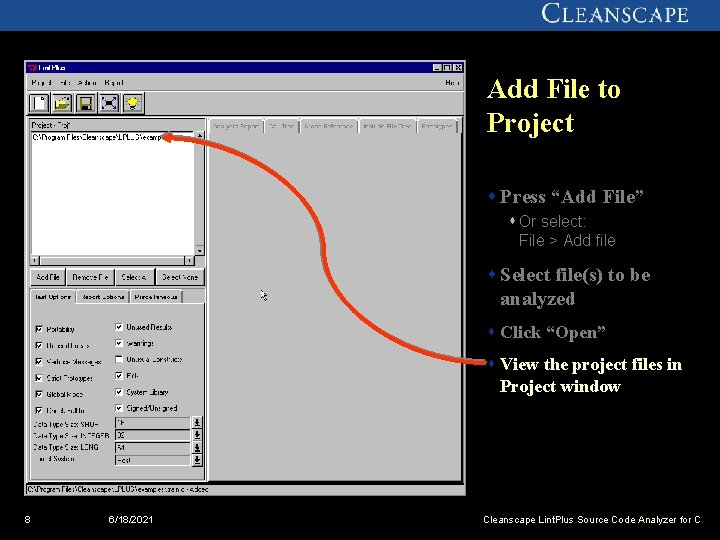
Task: Click the status bar file path text
Action: [118, 489]
